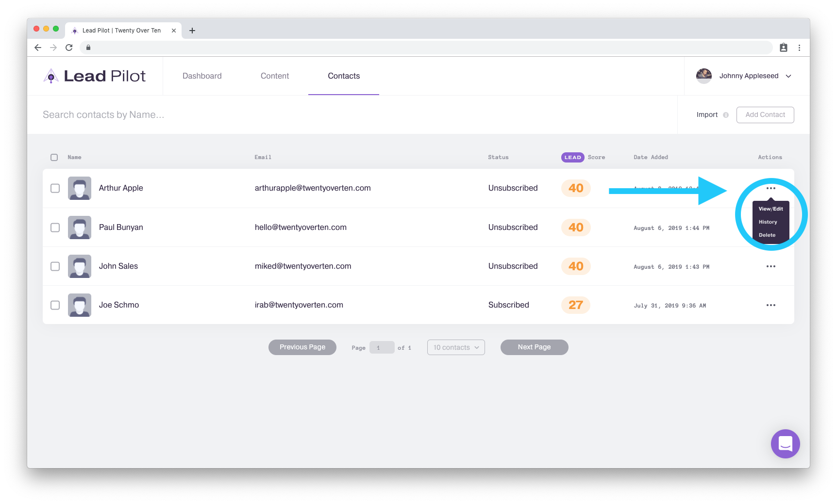This screenshot has height=504, width=837.
Task: Click Arthur Apple's avatar thumbnail
Action: 80,188
